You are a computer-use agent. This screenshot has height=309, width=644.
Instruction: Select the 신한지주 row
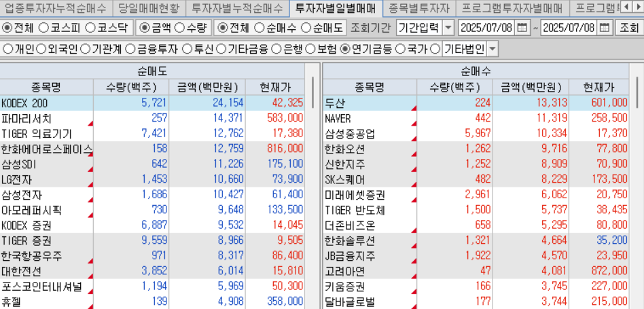tap(476, 164)
